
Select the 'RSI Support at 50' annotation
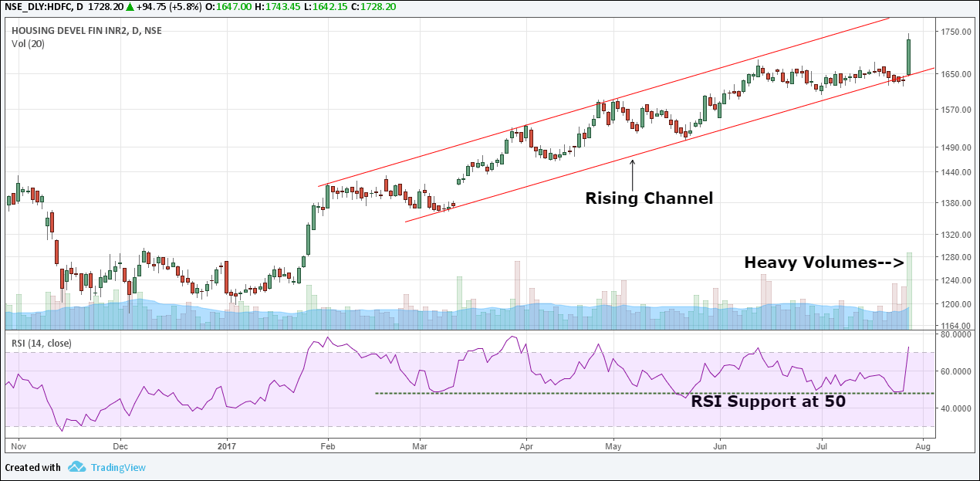click(x=768, y=401)
